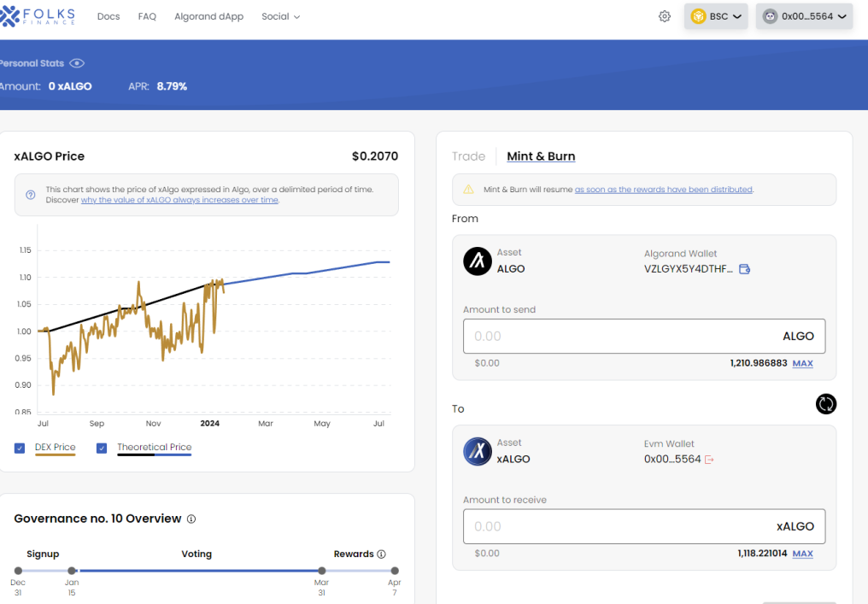This screenshot has width=868, height=604.
Task: Toggle Personal Stats eye visibility
Action: click(x=77, y=63)
